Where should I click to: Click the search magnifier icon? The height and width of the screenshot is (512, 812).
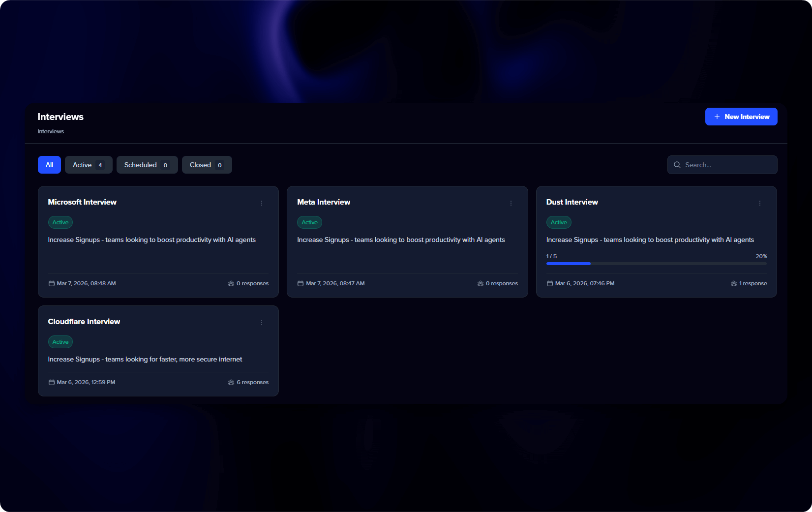pyautogui.click(x=677, y=165)
